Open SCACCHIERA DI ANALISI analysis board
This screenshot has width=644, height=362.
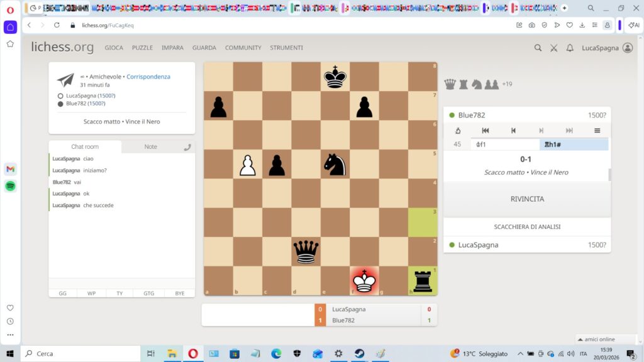point(527,226)
